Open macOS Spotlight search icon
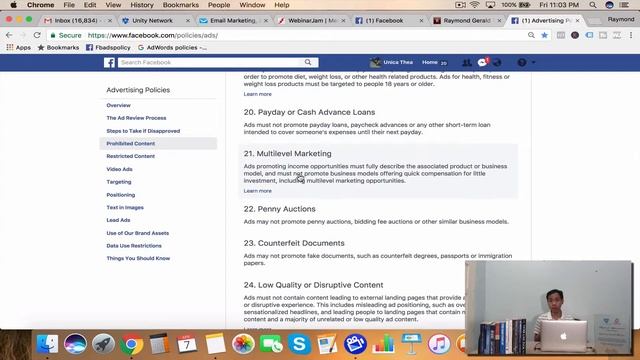The height and width of the screenshot is (360, 640). pyautogui.click(x=593, y=5)
